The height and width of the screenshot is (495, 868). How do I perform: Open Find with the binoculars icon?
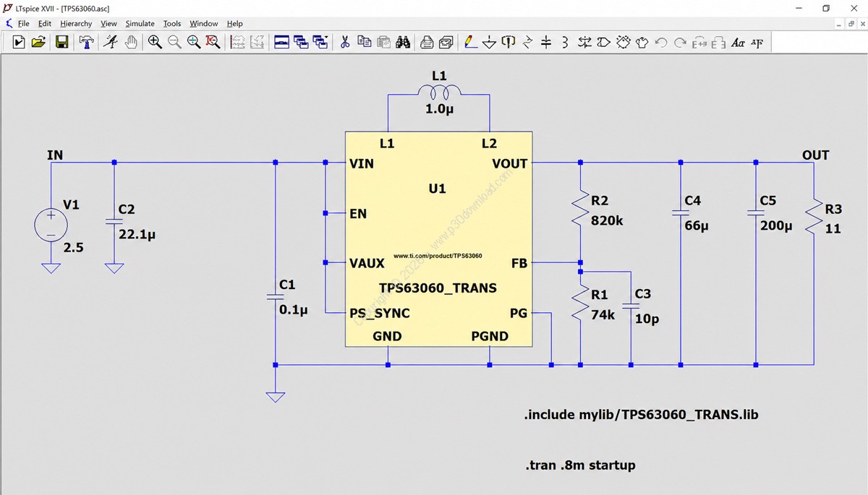coord(403,43)
